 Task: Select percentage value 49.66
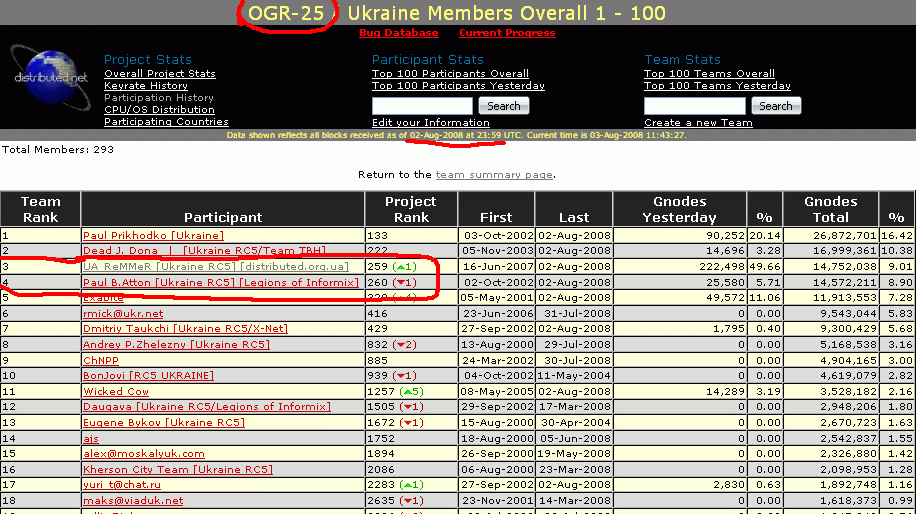point(764,267)
